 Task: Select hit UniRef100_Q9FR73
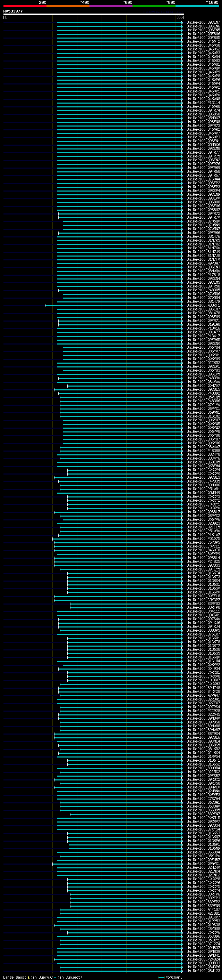(203, 125)
